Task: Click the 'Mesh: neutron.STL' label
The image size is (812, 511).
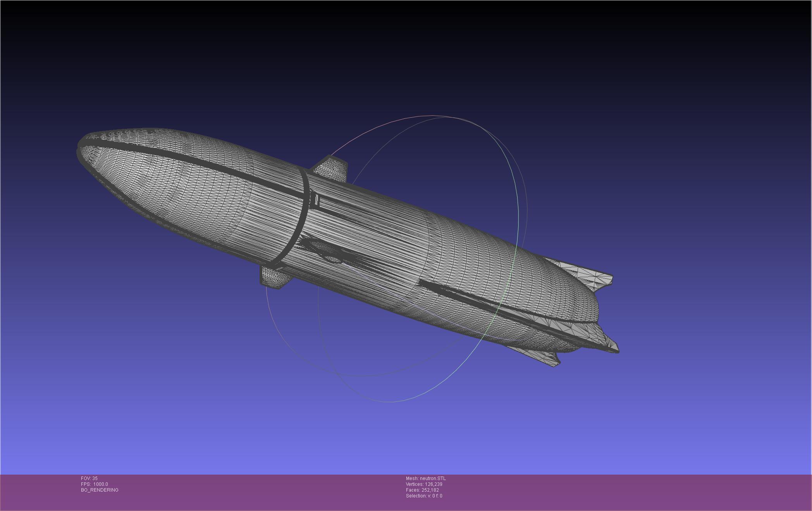Action: [426, 478]
